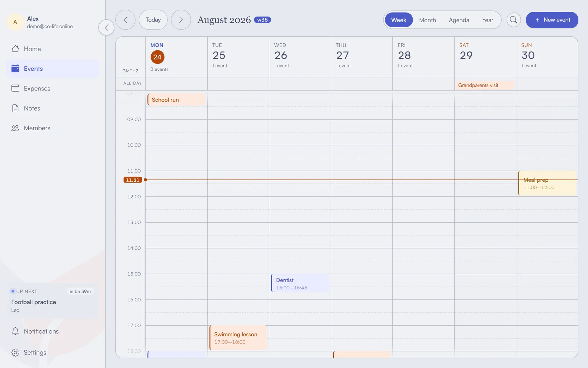The image size is (588, 368).
Task: Click the 'in 6h 39m' countdown badge
Action: pyautogui.click(x=80, y=291)
